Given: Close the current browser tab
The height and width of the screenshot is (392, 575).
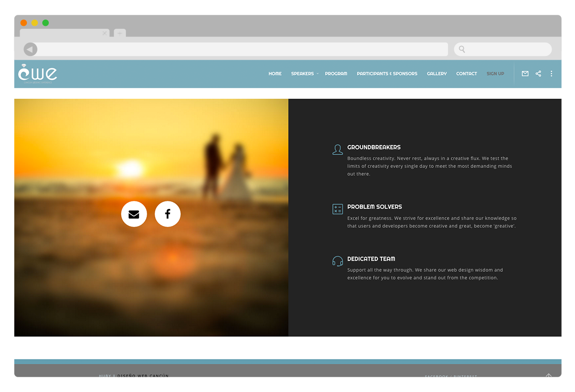Looking at the screenshot, I should (104, 34).
